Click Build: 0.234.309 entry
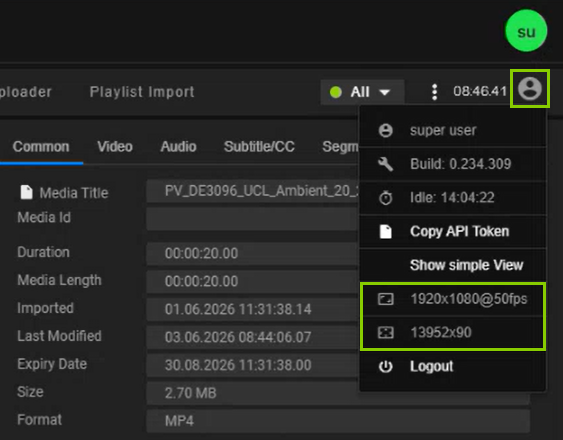The image size is (563, 440). point(453,164)
